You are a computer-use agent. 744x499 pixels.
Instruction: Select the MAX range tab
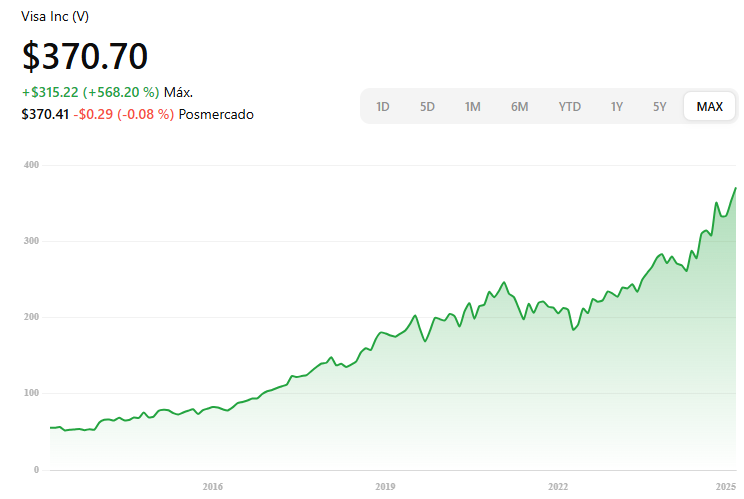[709, 107]
